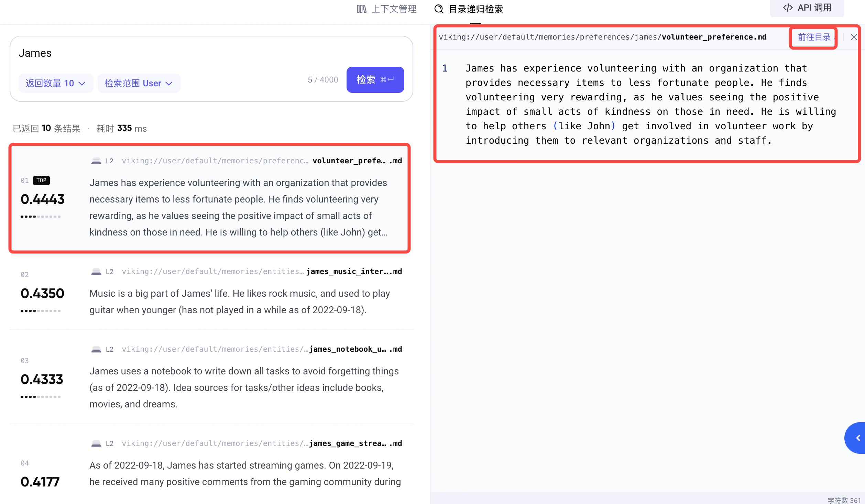Click the L2 layer icon of james_music_interest result
865x504 pixels.
pyautogui.click(x=96, y=271)
